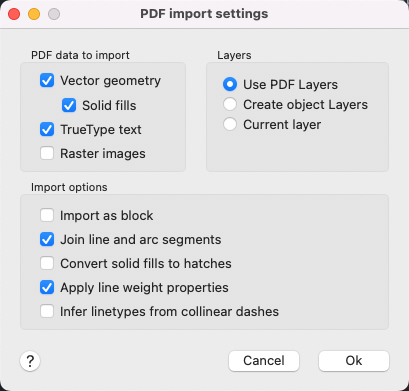Select the Current layer radio button
This screenshot has width=409, height=391.
point(230,124)
